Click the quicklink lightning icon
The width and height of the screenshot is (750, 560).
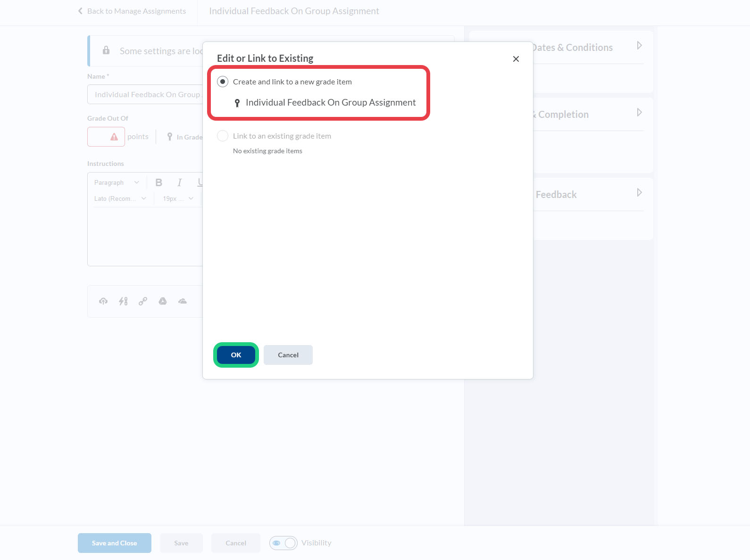(123, 301)
